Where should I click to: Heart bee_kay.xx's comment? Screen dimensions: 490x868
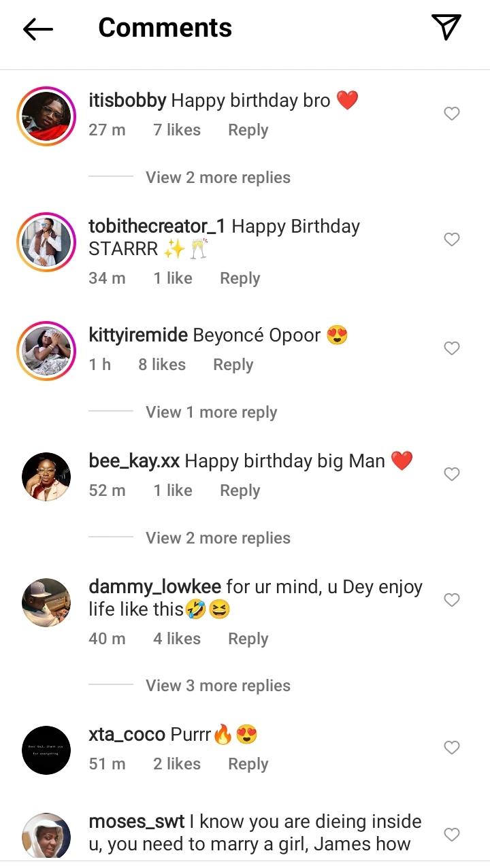click(x=452, y=474)
